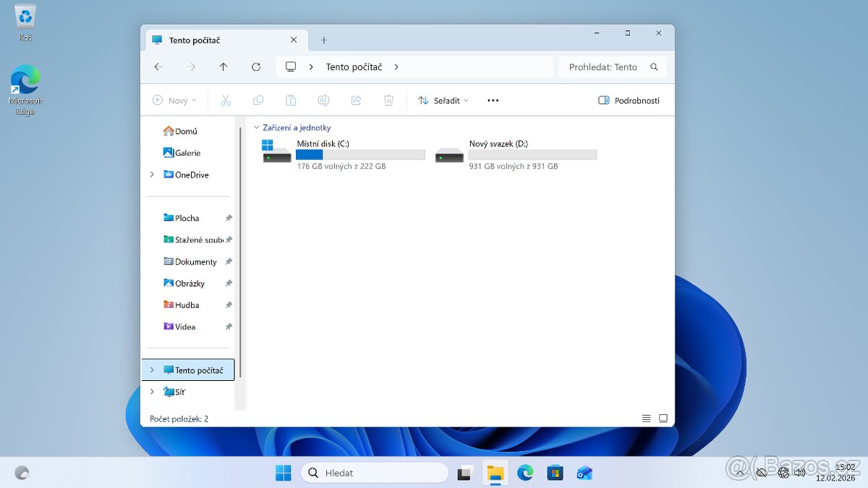The height and width of the screenshot is (488, 868).
Task: Open Galerie in the sidebar
Action: click(x=187, y=153)
